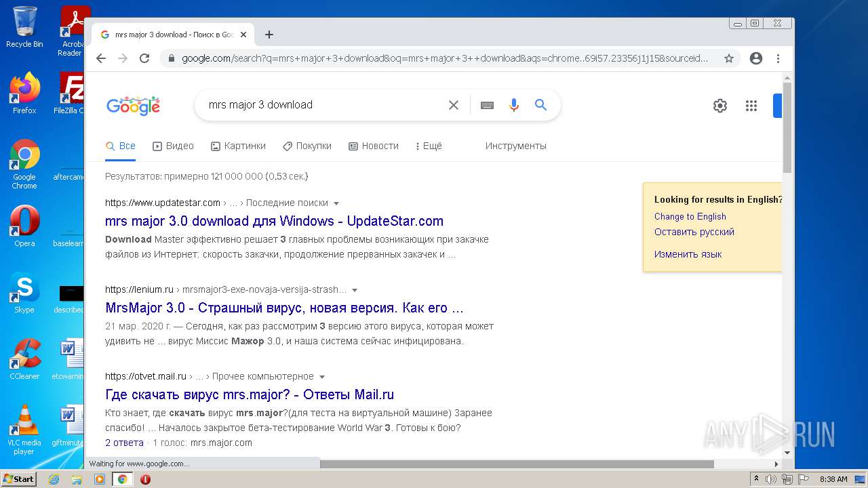This screenshot has width=868, height=488.
Task: Select the Google Chrome desktop shortcut
Action: 24,164
